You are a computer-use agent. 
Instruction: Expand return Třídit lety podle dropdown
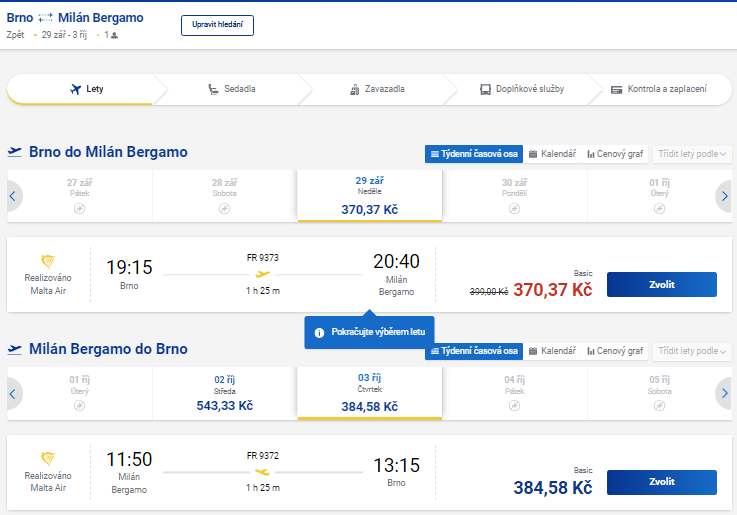[692, 351]
